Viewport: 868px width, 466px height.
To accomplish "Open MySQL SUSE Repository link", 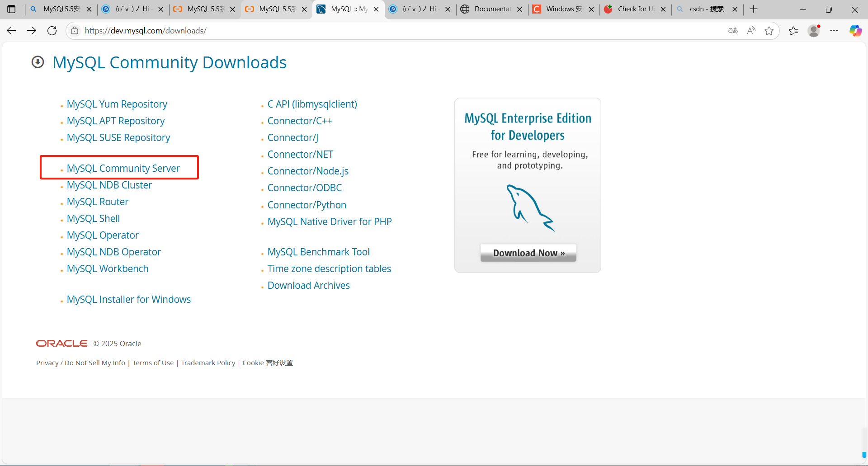I will pos(118,137).
